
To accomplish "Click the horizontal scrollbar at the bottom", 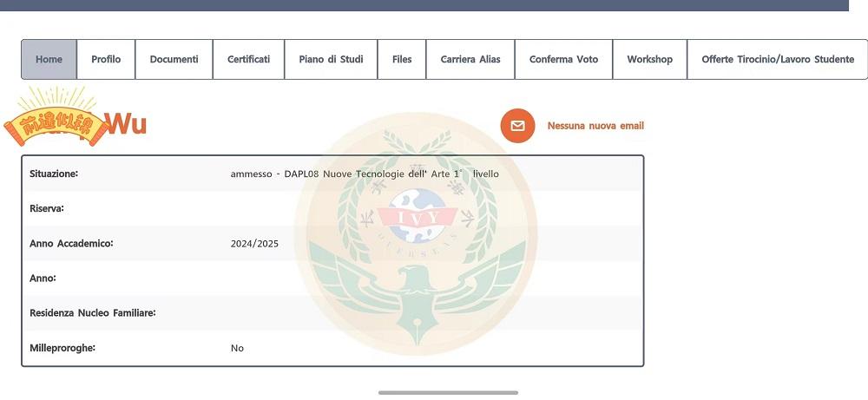I will coord(448,393).
